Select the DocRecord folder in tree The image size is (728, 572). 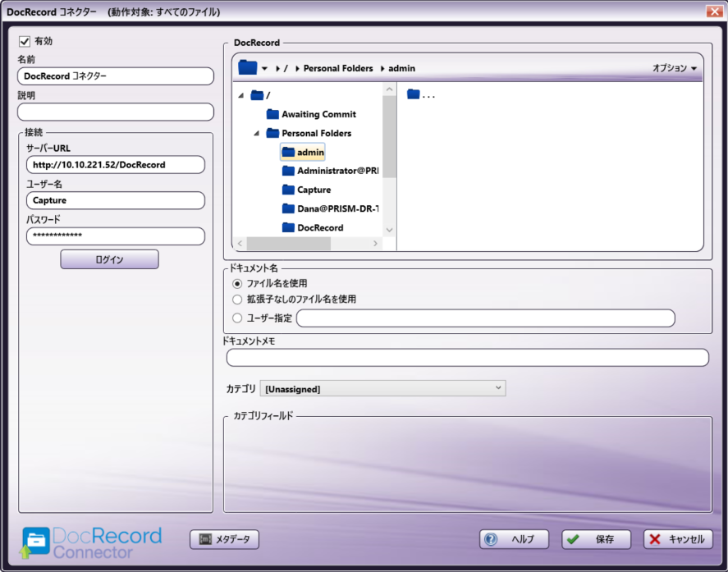tap(313, 228)
